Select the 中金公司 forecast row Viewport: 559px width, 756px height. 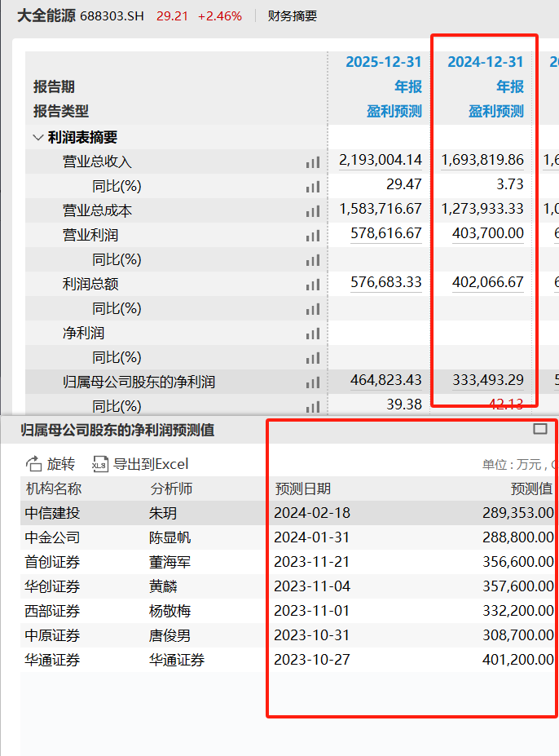click(288, 537)
